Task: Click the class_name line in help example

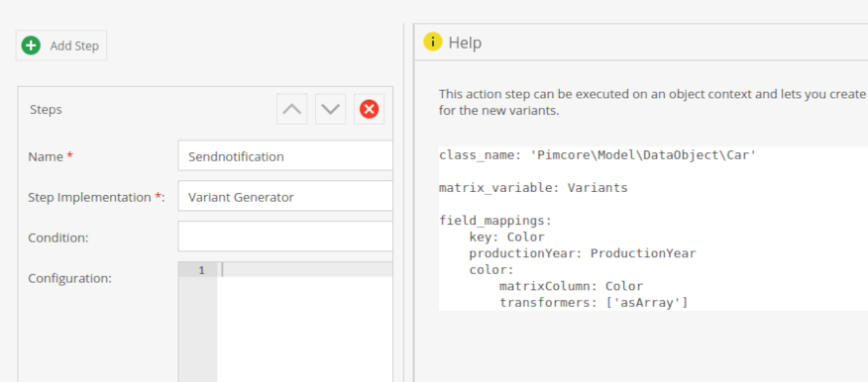Action: tap(597, 155)
